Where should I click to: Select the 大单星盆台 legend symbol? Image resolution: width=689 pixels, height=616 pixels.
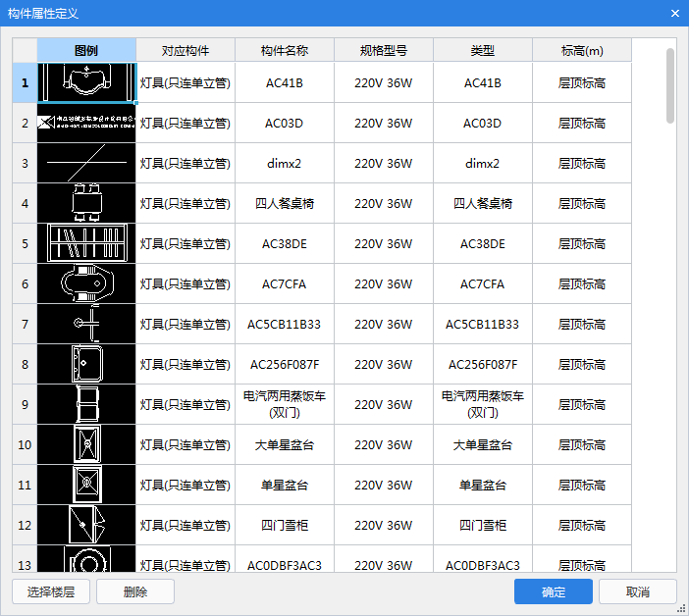point(86,445)
